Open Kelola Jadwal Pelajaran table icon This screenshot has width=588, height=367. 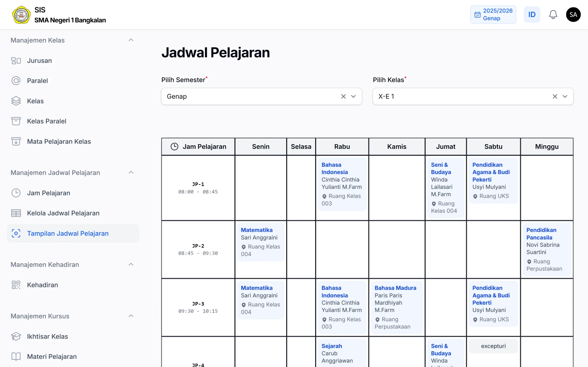coord(16,213)
